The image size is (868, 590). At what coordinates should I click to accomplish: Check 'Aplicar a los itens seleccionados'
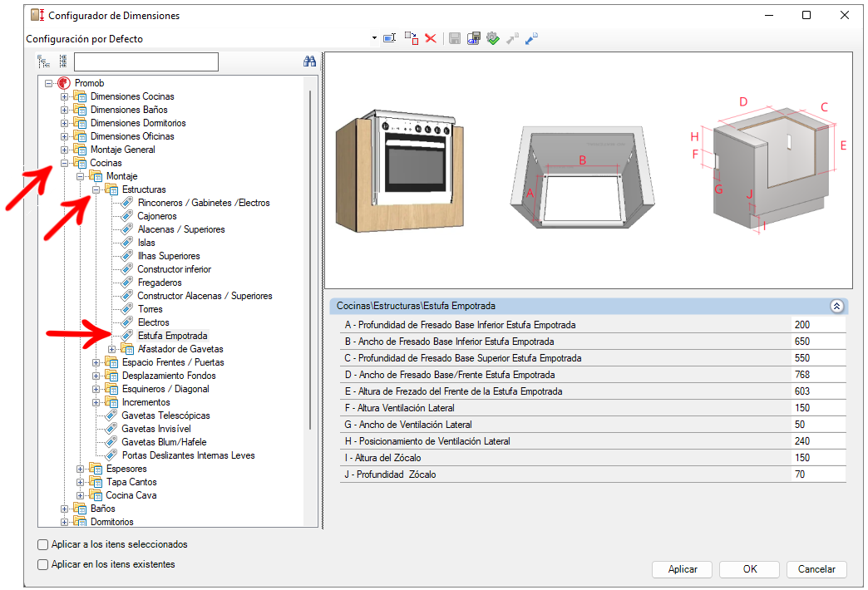point(42,544)
